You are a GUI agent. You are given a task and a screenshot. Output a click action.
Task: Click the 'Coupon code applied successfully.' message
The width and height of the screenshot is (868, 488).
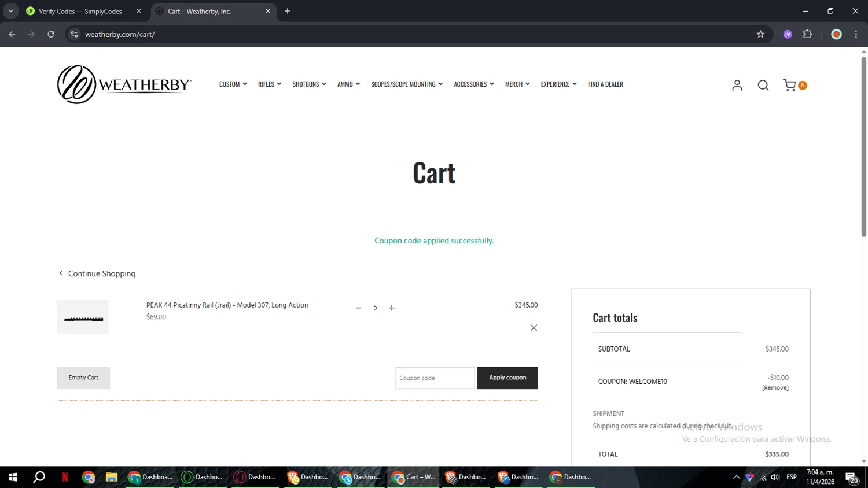coord(434,241)
